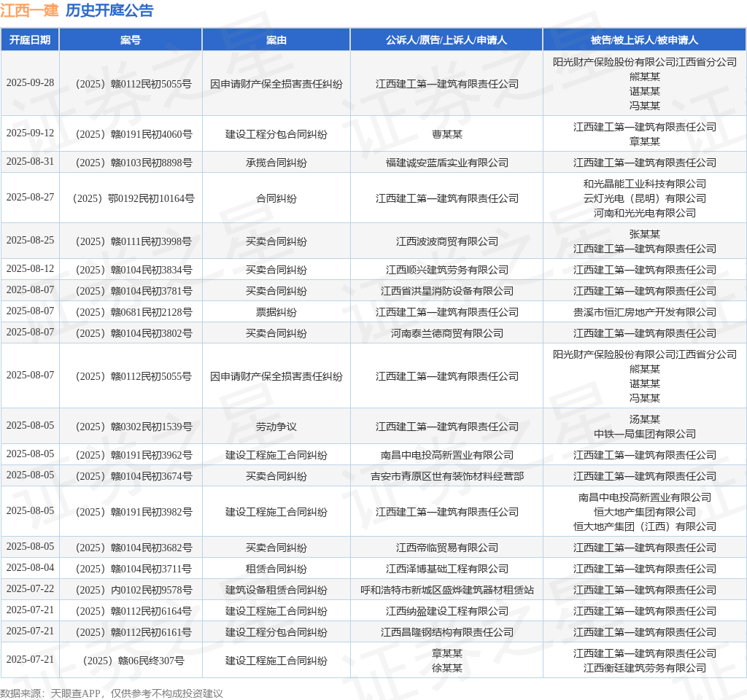Screen dimensions: 747x700
Task: Select the 开庭日期 column header
Action: [30, 40]
